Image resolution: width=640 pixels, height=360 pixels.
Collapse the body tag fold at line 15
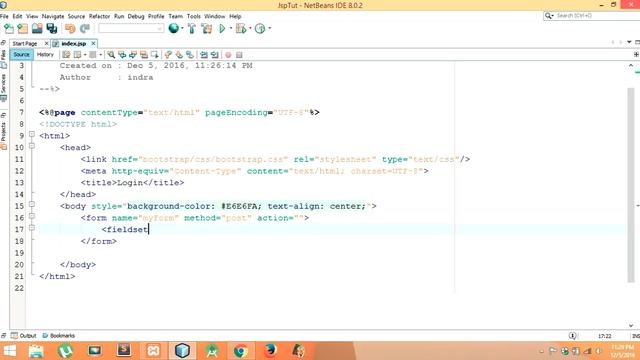[32, 204]
